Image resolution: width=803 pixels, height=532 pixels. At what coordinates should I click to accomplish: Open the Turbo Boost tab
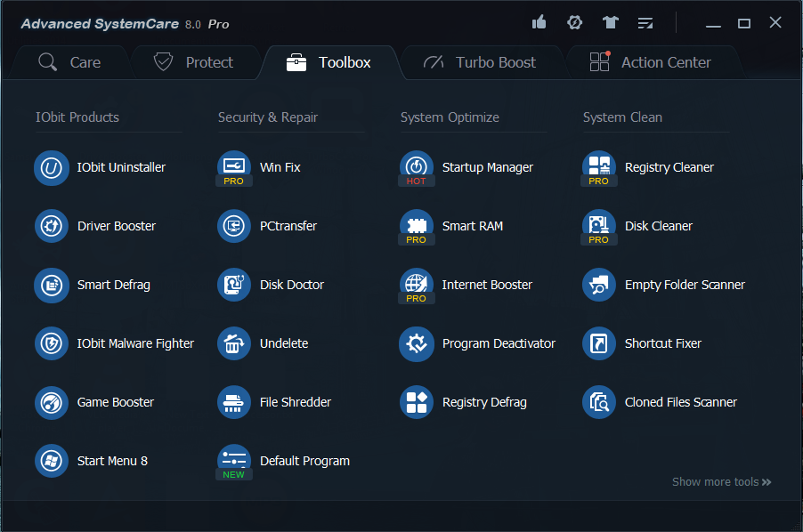[x=481, y=62]
